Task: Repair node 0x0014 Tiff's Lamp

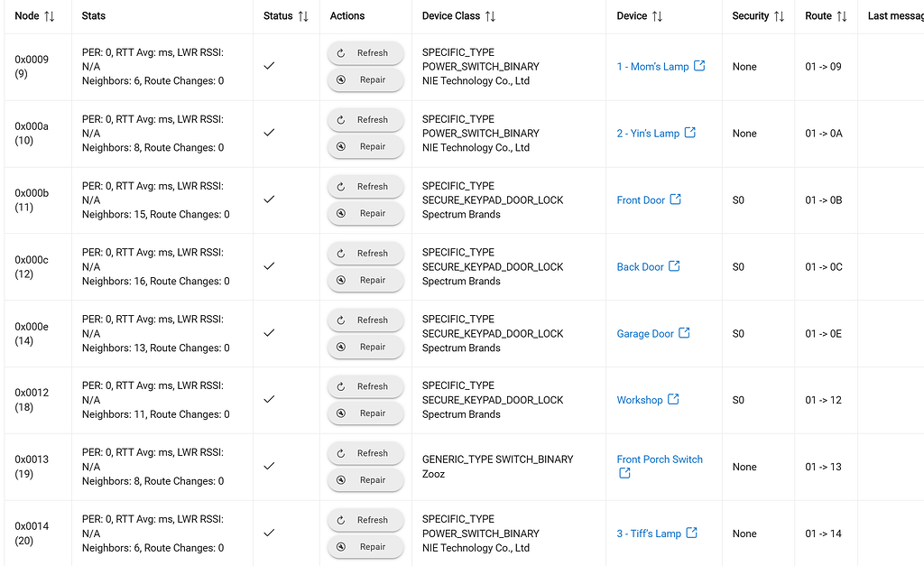Action: click(x=365, y=546)
